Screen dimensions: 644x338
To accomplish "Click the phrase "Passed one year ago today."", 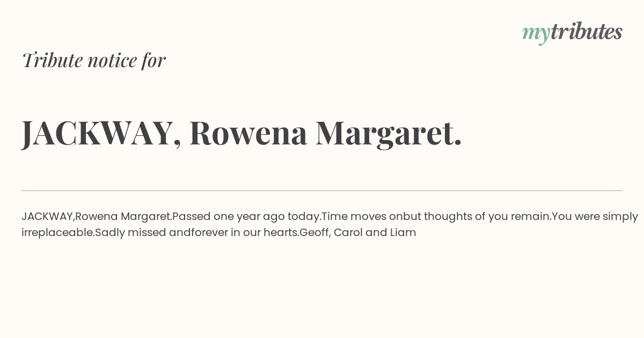I will 246,216.
